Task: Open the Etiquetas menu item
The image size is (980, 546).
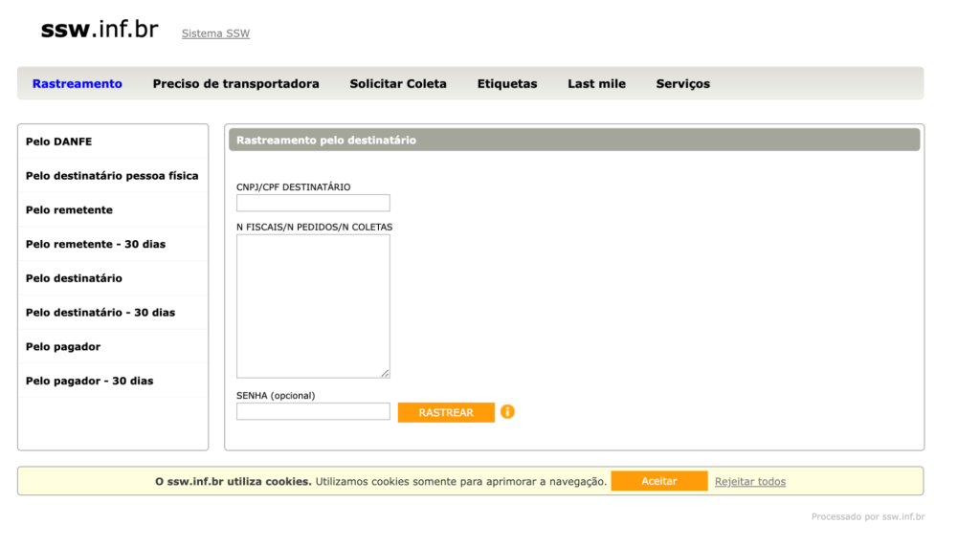Action: (507, 84)
